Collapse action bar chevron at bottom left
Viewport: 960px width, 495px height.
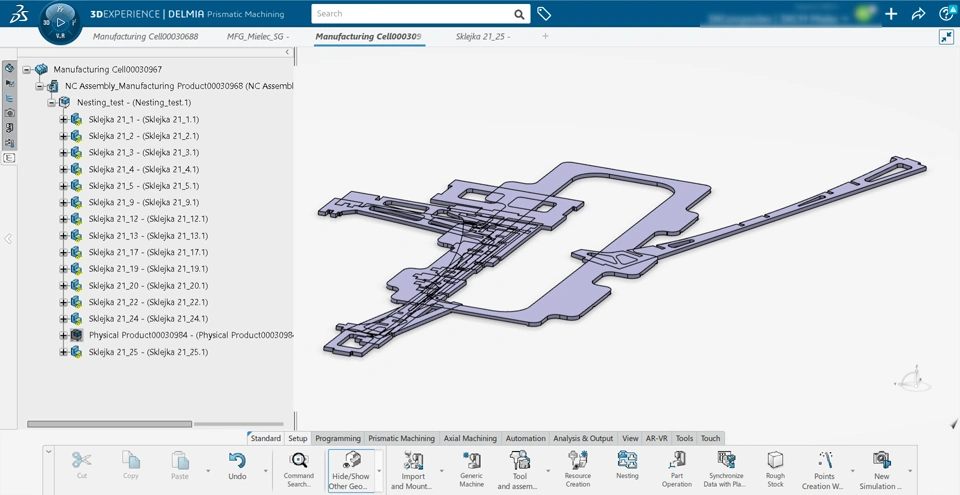(x=49, y=452)
